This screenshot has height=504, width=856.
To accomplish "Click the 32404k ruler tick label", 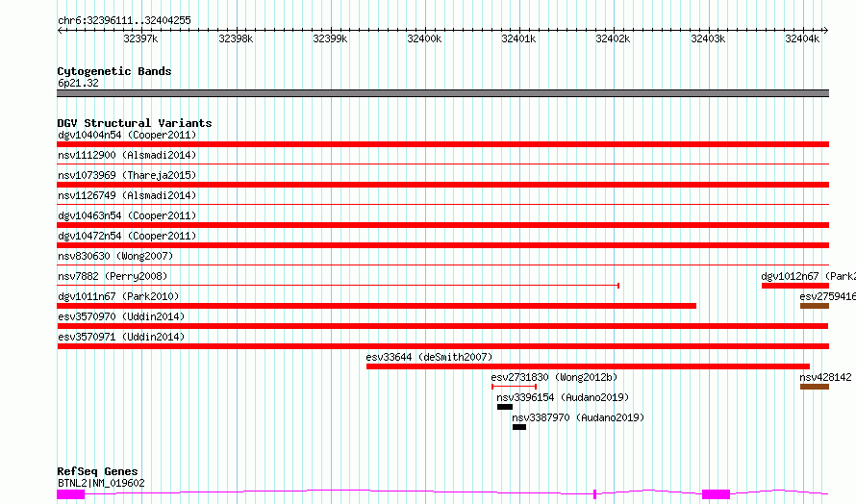I will pos(802,38).
